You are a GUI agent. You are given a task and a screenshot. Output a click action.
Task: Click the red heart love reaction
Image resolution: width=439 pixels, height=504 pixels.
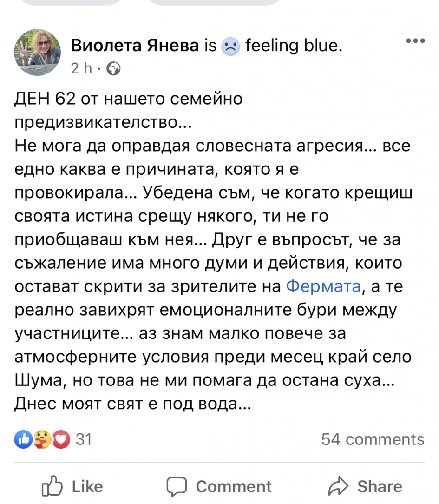(61, 439)
